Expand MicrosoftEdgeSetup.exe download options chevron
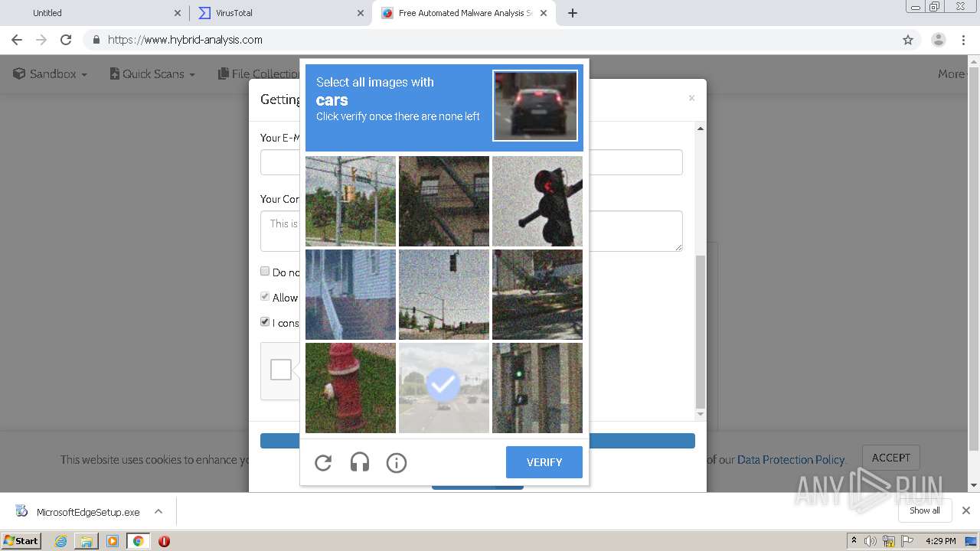 point(158,511)
